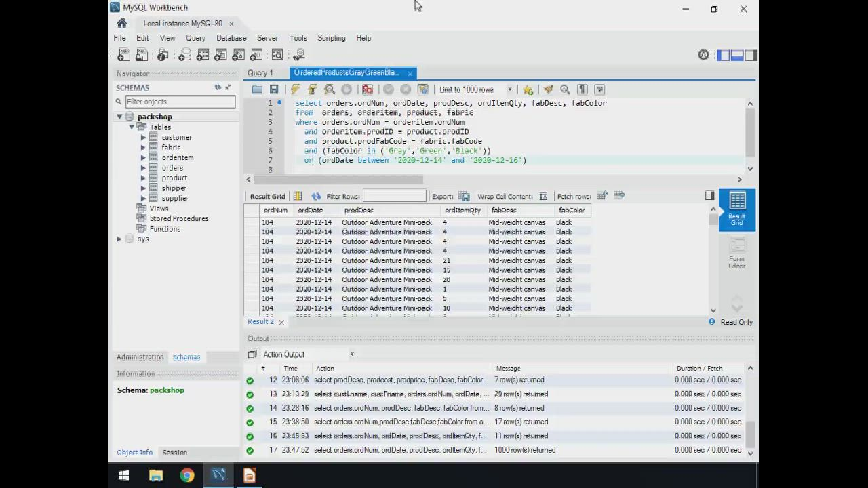Toggle invisible characters with the pilcrow icon
Screen dimensions: 868x488
(x=582, y=89)
